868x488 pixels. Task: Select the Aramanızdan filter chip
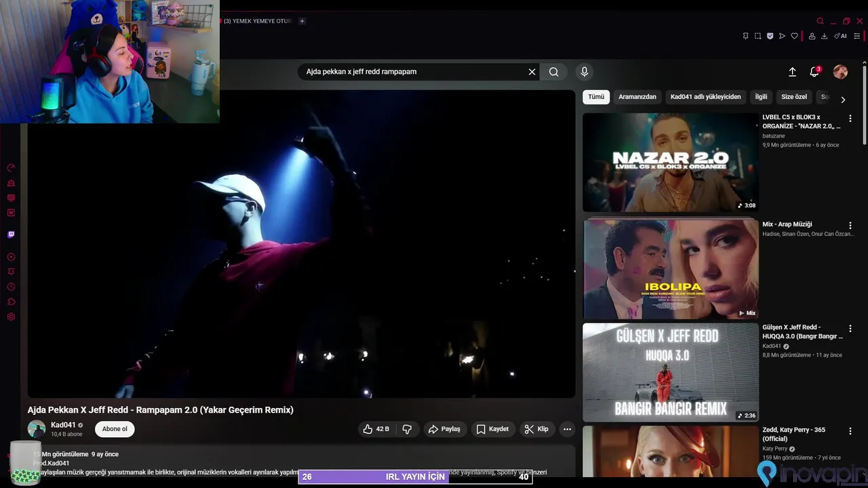637,97
